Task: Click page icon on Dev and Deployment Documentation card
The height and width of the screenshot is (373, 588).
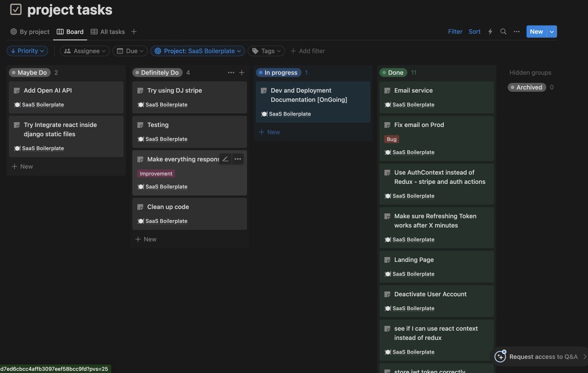Action: (264, 91)
